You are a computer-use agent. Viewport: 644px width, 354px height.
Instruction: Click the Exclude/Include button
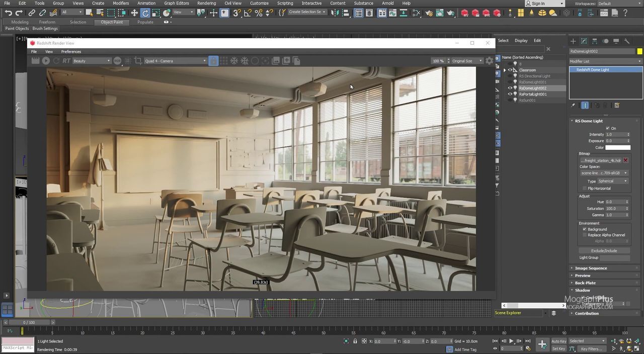point(604,250)
